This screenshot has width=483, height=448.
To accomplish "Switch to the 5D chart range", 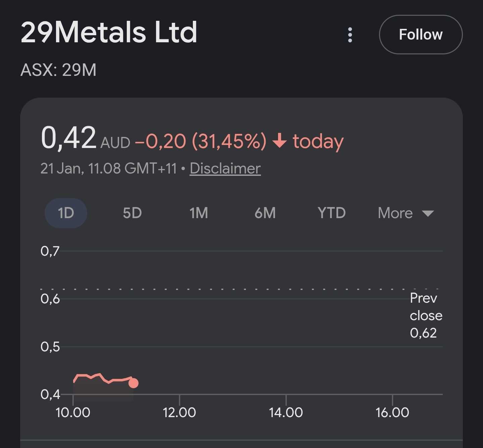I will [132, 213].
